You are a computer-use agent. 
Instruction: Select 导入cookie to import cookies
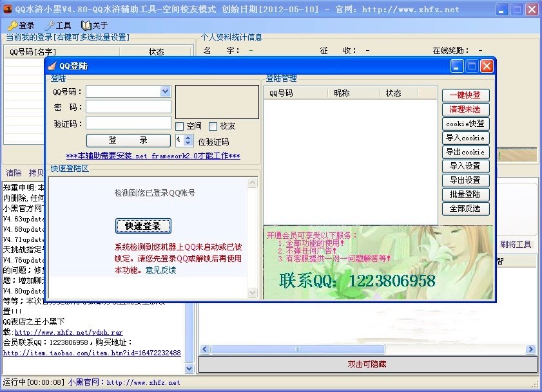[465, 138]
